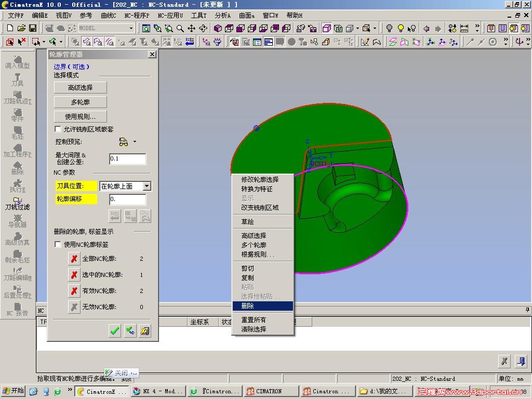Click the red X beside 选中的NC轮廓

pyautogui.click(x=74, y=275)
